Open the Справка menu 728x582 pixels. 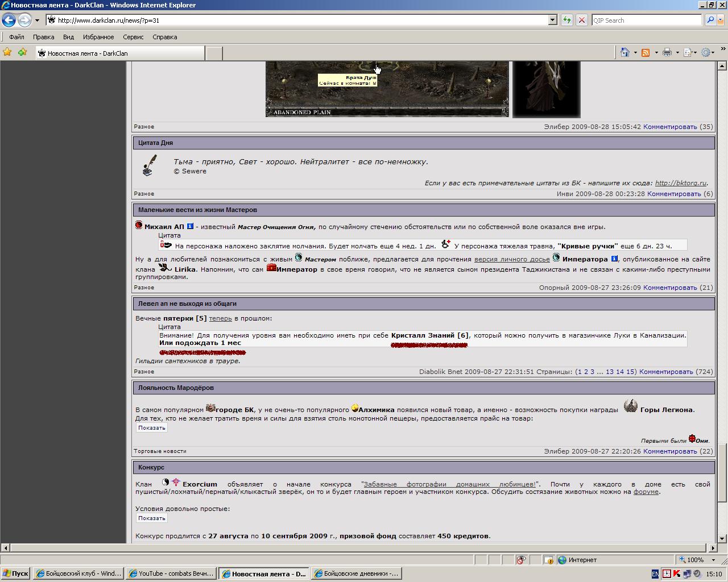pos(165,37)
